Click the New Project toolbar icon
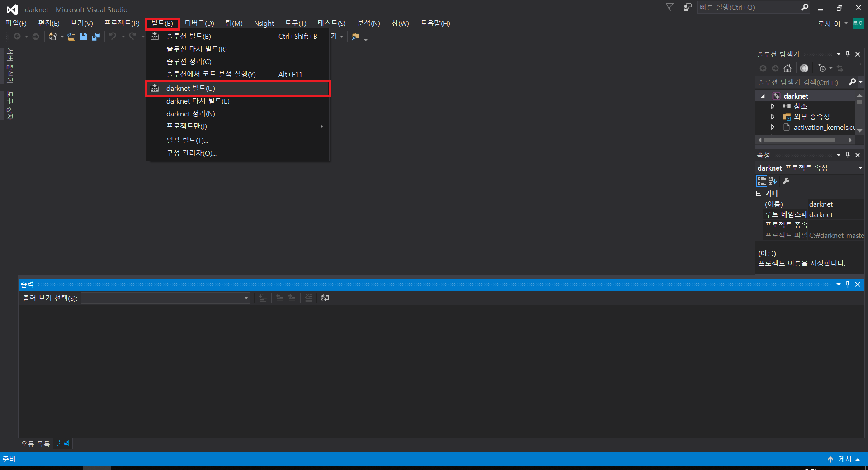This screenshot has height=470, width=868. pyautogui.click(x=52, y=37)
